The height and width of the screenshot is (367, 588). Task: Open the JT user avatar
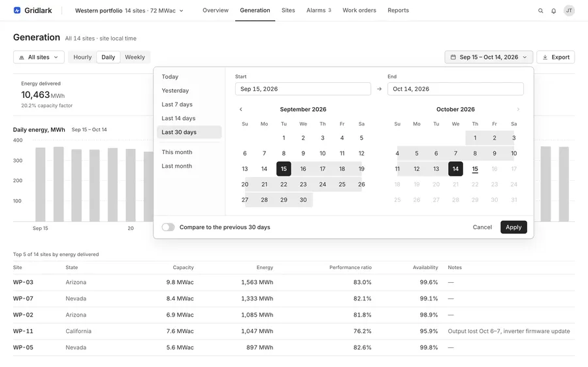click(x=569, y=10)
